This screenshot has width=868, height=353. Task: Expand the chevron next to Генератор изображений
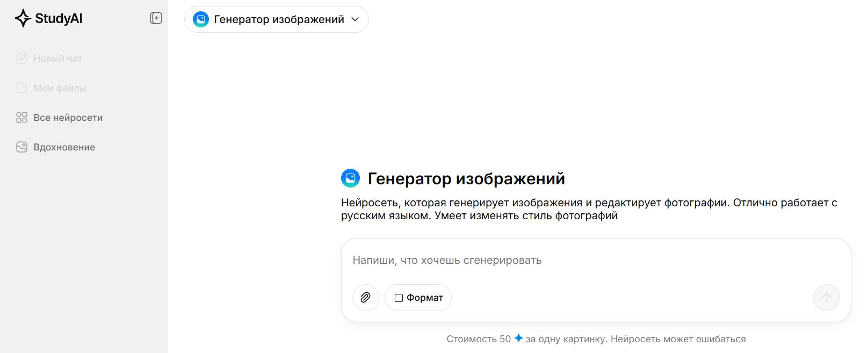[354, 19]
